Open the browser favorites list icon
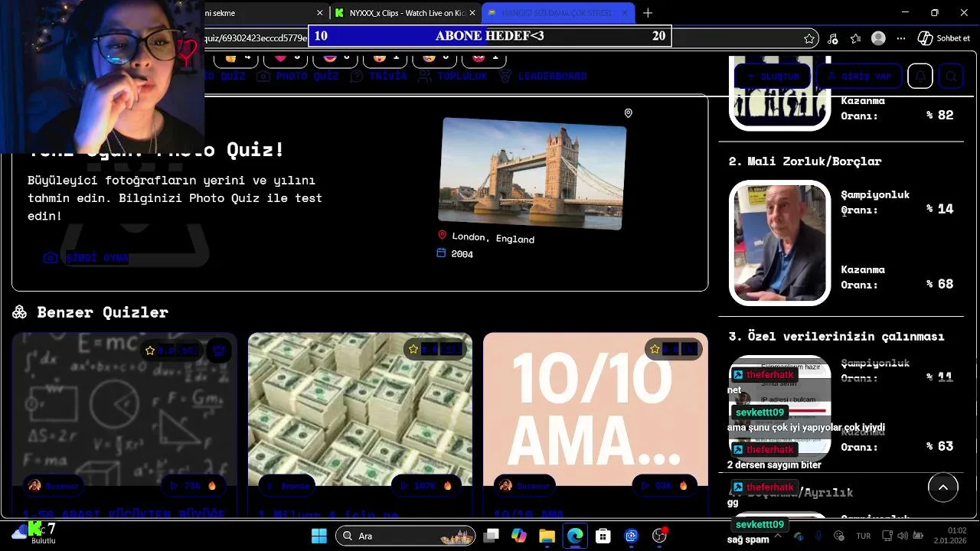 856,38
